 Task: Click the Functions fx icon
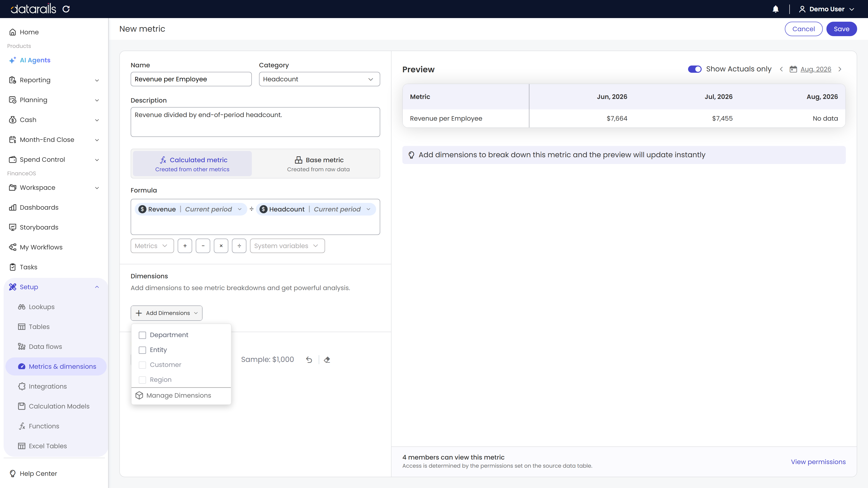coord(21,426)
